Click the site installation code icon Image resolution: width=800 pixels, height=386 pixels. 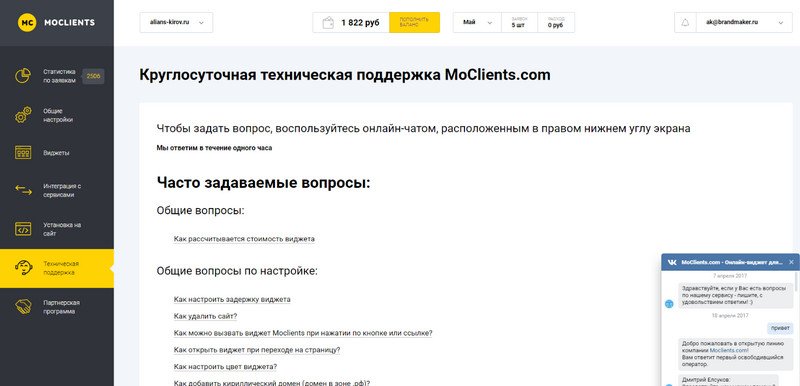click(x=23, y=229)
